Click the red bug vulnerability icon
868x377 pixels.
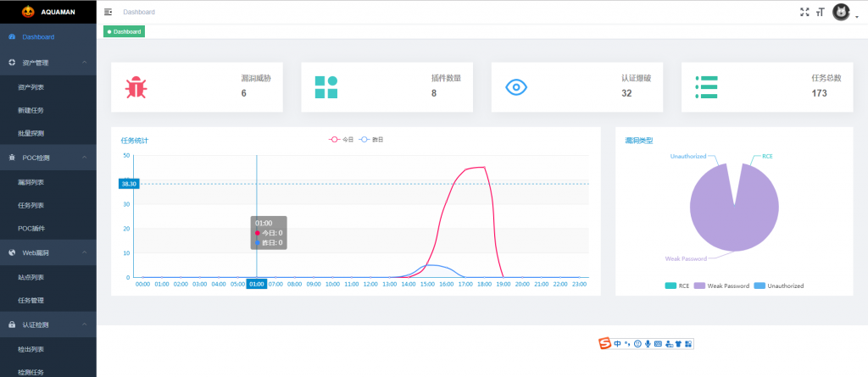[x=136, y=87]
